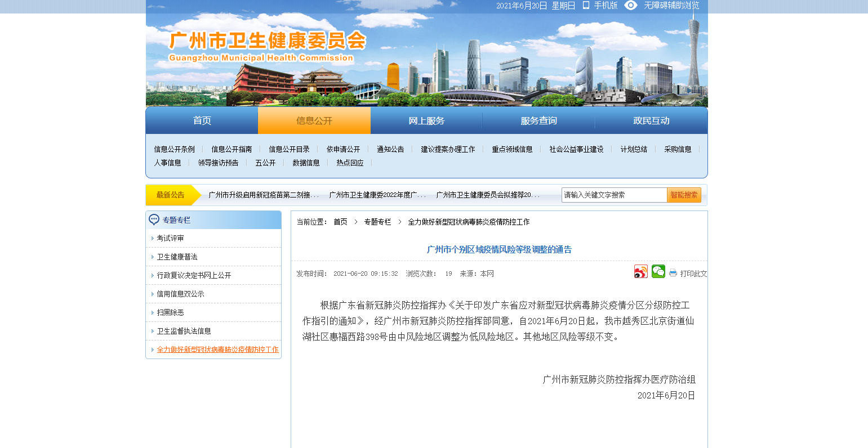868x448 pixels.
Task: Open 考试评审 in the sidebar list
Action: pos(170,238)
